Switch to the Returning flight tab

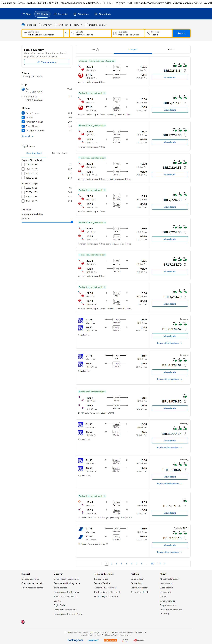pos(59,153)
